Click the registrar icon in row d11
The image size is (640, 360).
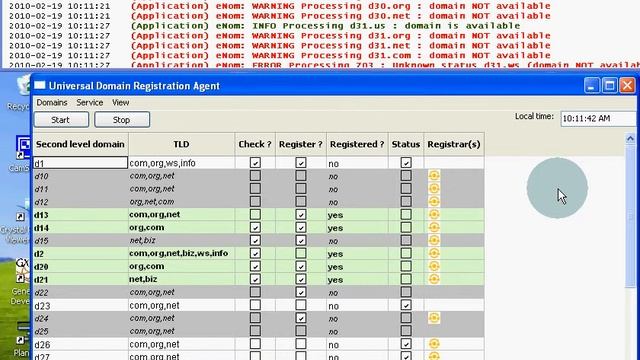[434, 189]
